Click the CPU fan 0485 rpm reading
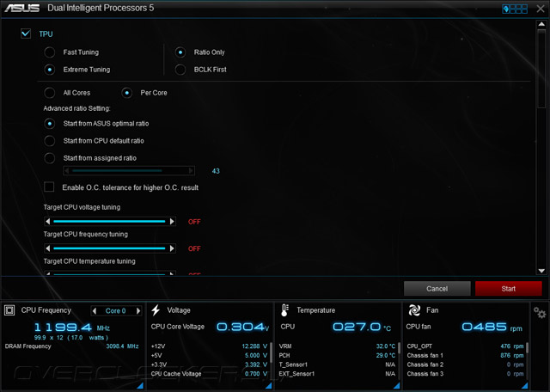This screenshot has width=550, height=392. [492, 327]
